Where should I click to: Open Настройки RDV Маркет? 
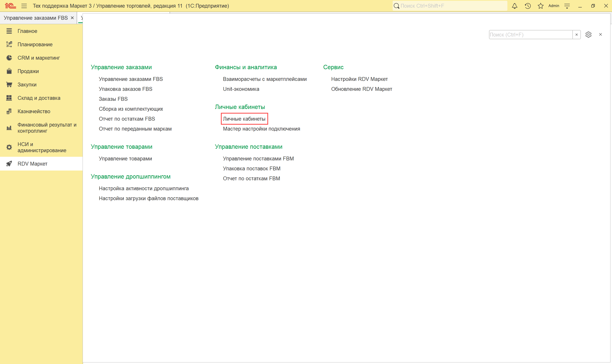(x=360, y=79)
